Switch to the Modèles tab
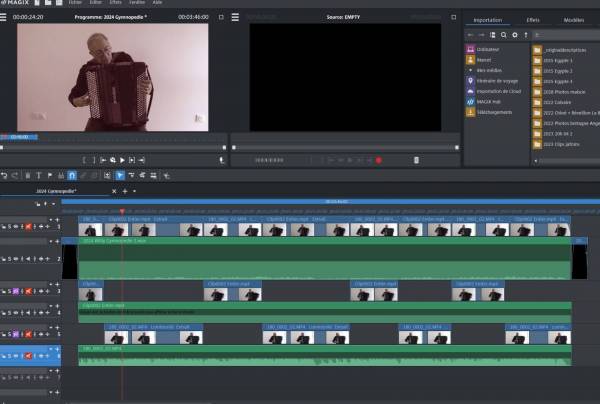 (x=573, y=20)
